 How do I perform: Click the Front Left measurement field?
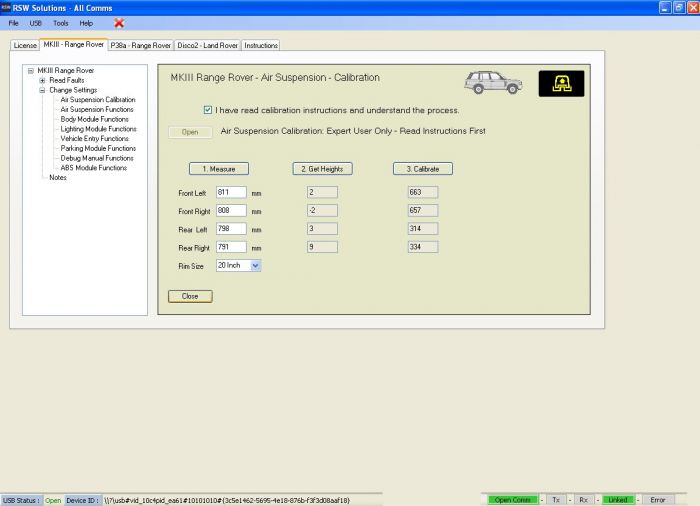231,192
